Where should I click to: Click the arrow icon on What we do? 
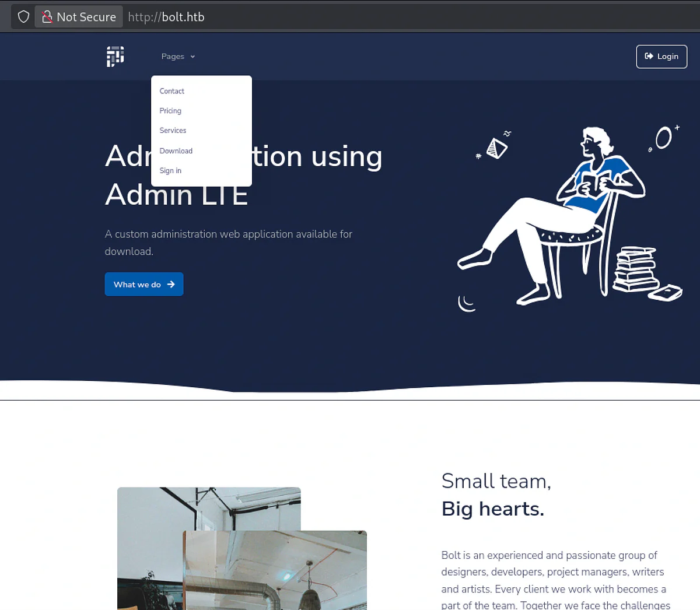tap(171, 284)
